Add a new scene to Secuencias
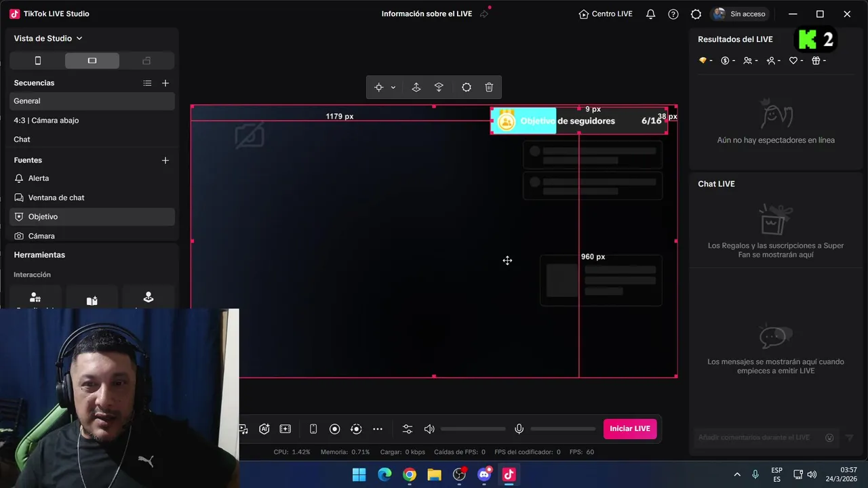The height and width of the screenshot is (488, 868). point(165,83)
